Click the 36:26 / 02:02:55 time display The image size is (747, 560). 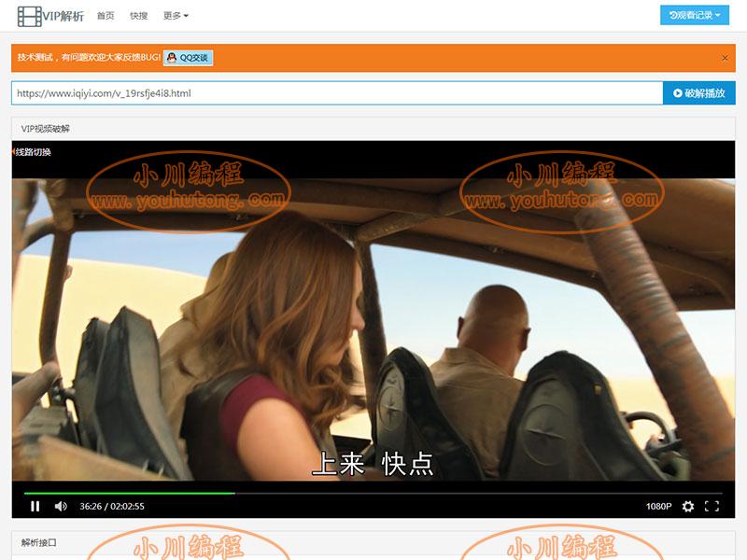pyautogui.click(x=112, y=506)
